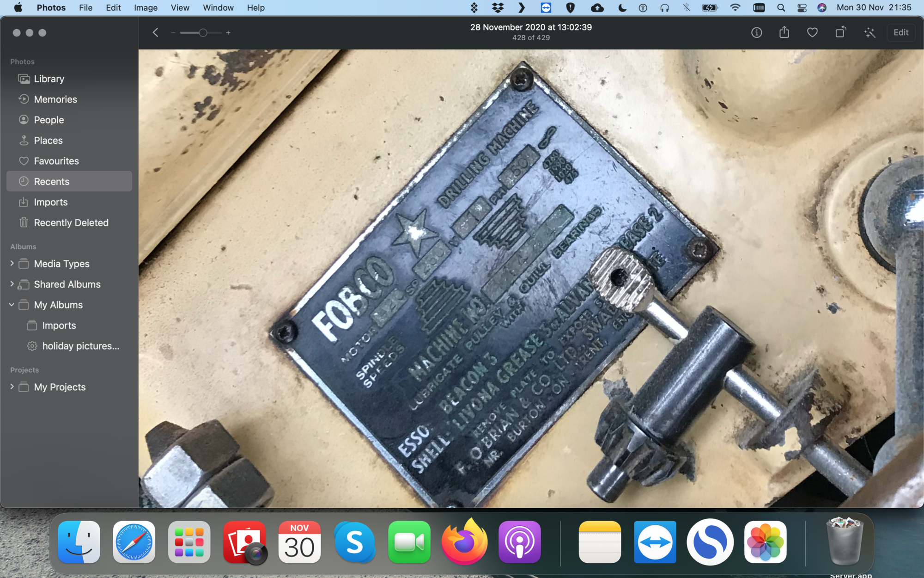Open Notes from Dock

600,542
